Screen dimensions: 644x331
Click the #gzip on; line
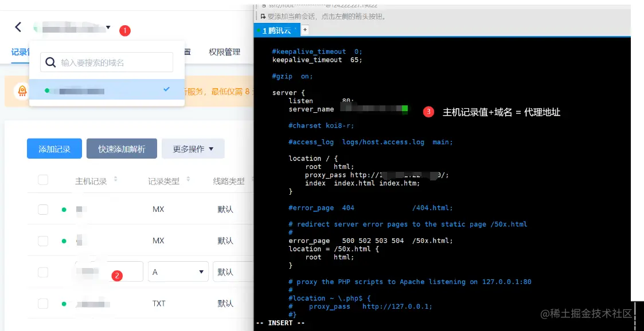[292, 76]
